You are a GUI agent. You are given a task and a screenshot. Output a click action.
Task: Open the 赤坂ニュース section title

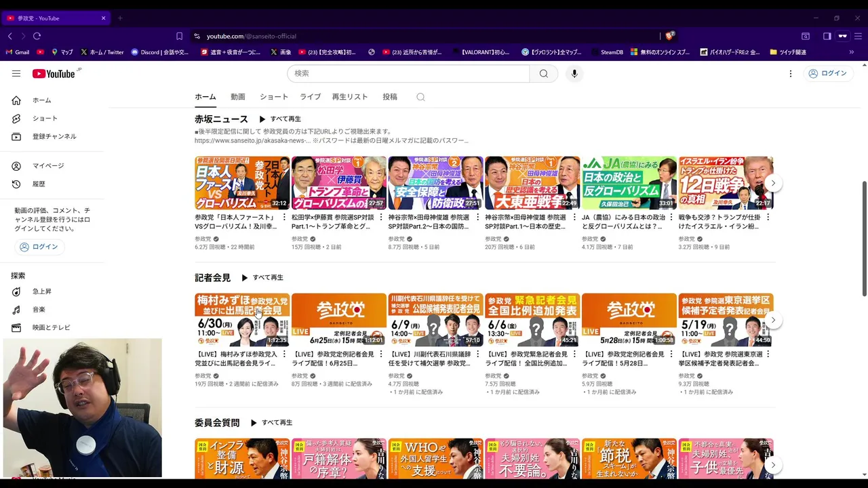tap(221, 119)
